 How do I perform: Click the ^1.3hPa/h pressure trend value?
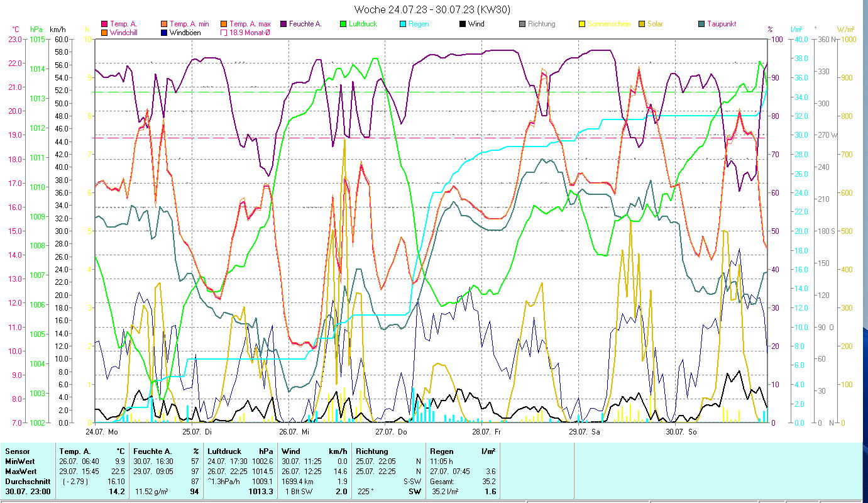click(222, 482)
